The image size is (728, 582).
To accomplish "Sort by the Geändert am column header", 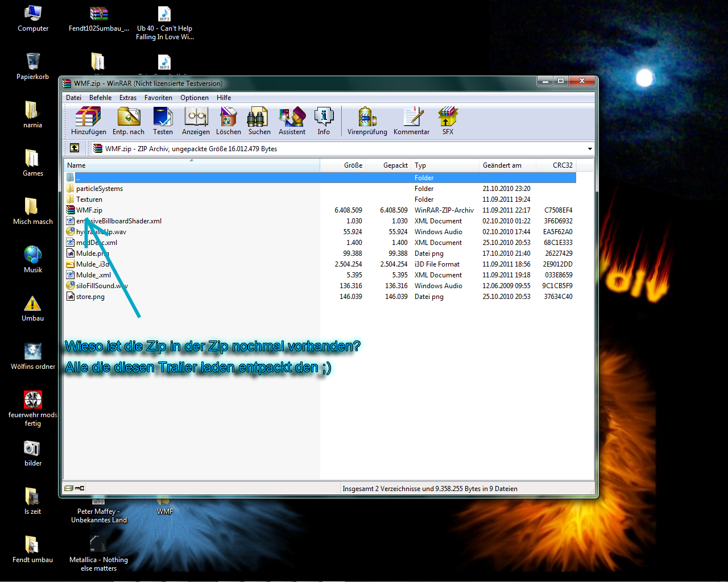I will (507, 165).
